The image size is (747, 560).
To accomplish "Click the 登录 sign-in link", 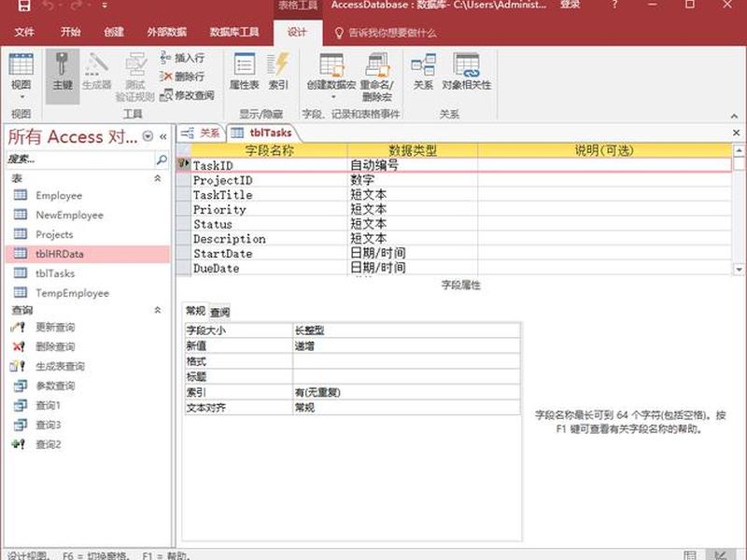I will [570, 5].
